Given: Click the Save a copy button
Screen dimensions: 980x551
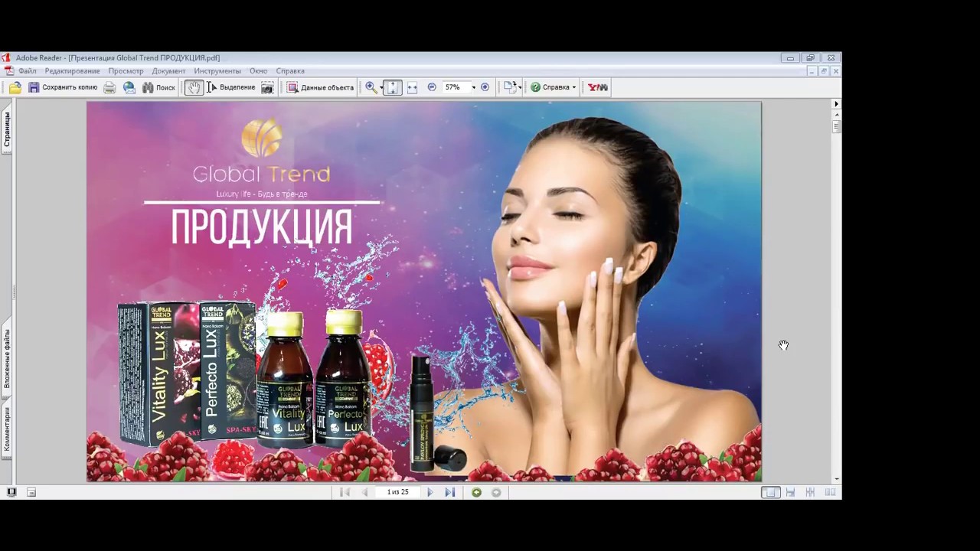Looking at the screenshot, I should click(63, 87).
